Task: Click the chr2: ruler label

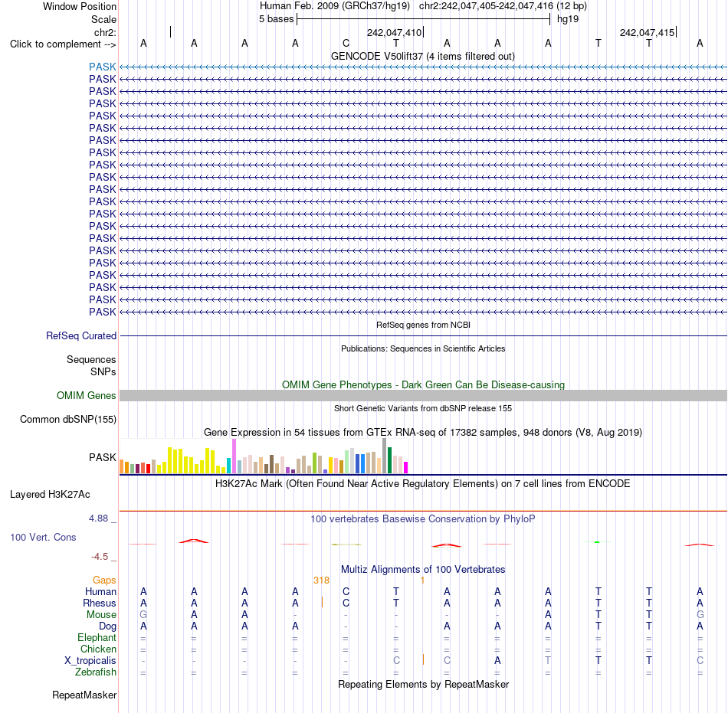Action: [x=105, y=32]
